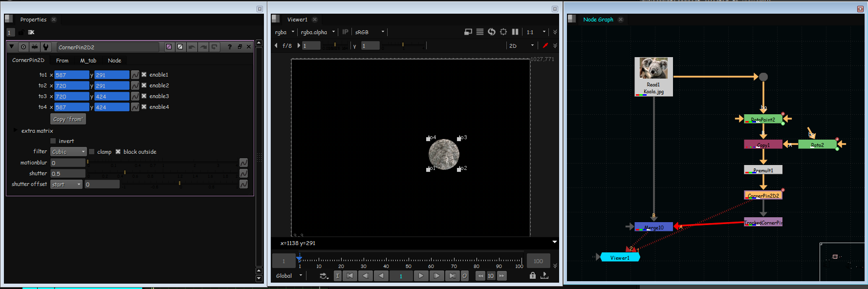The image size is (868, 289).
Task: Click the Copy 'from' button
Action: 68,119
